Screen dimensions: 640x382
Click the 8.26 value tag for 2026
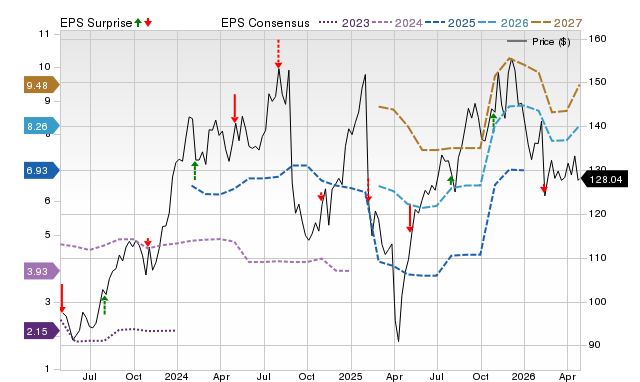coord(42,126)
